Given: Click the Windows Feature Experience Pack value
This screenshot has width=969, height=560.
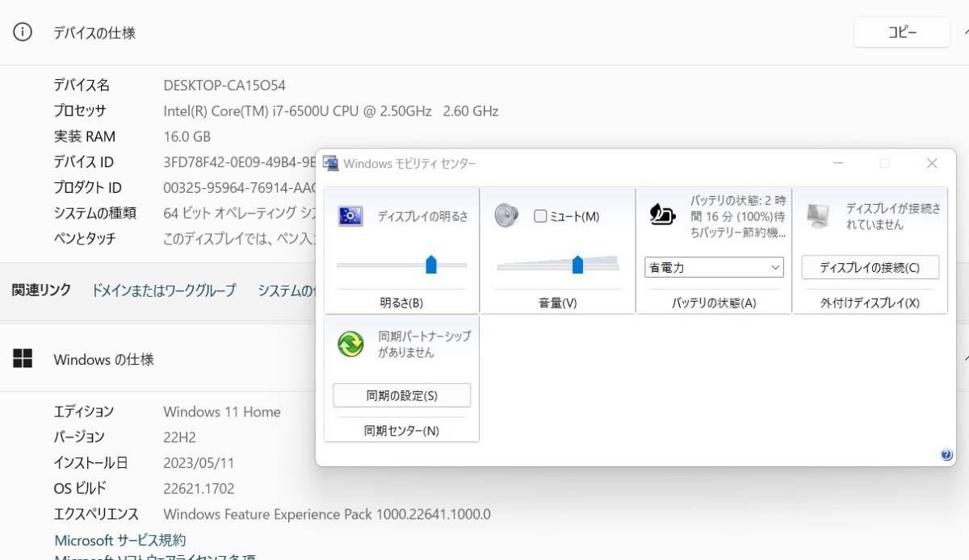Looking at the screenshot, I should [327, 514].
